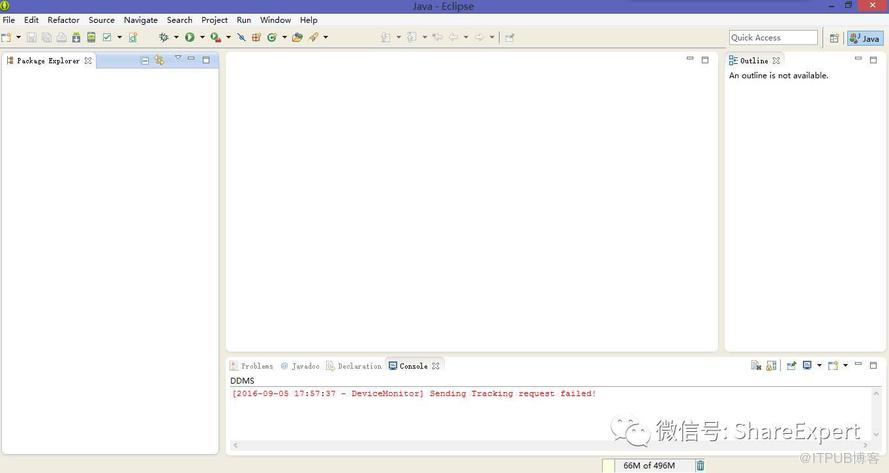Open the Source menu
The height and width of the screenshot is (473, 889).
[x=101, y=20]
